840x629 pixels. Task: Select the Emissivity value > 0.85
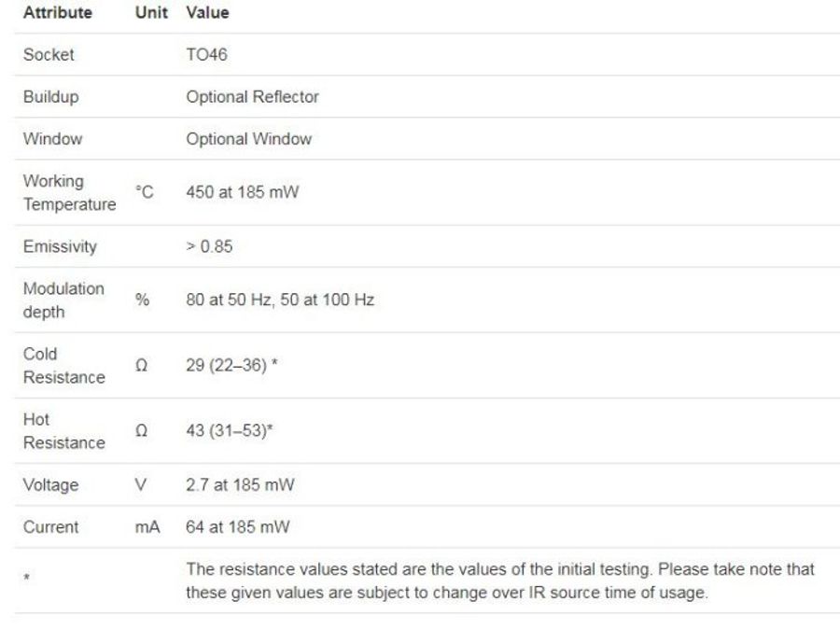pos(209,247)
